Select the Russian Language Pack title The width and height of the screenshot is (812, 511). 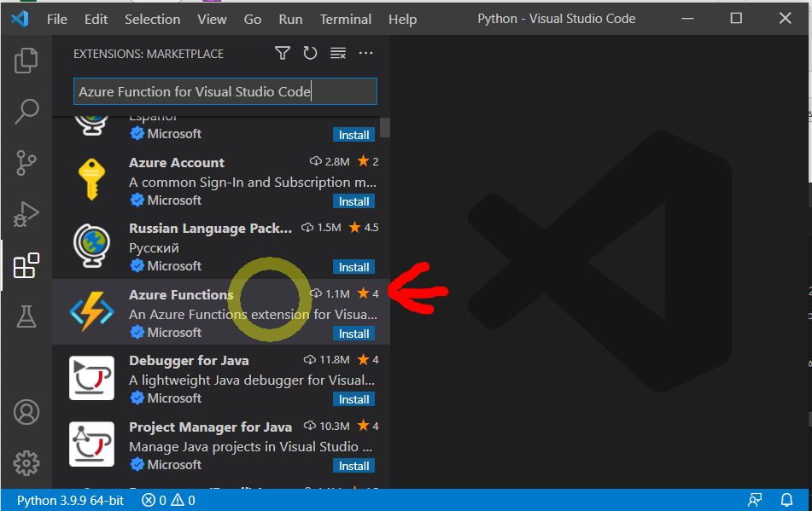[210, 228]
